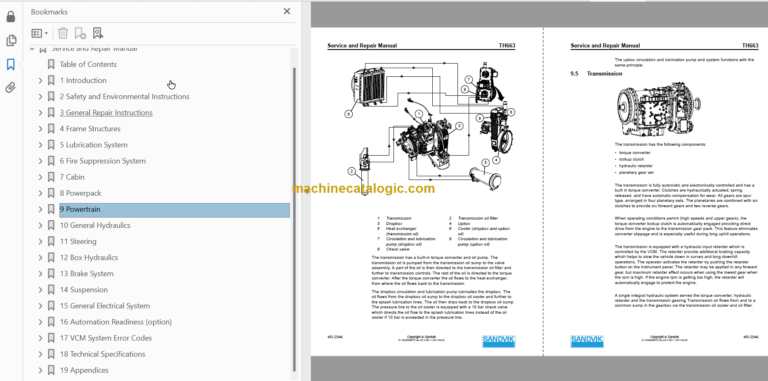Click the 9.5 Transmission heading

point(596,74)
